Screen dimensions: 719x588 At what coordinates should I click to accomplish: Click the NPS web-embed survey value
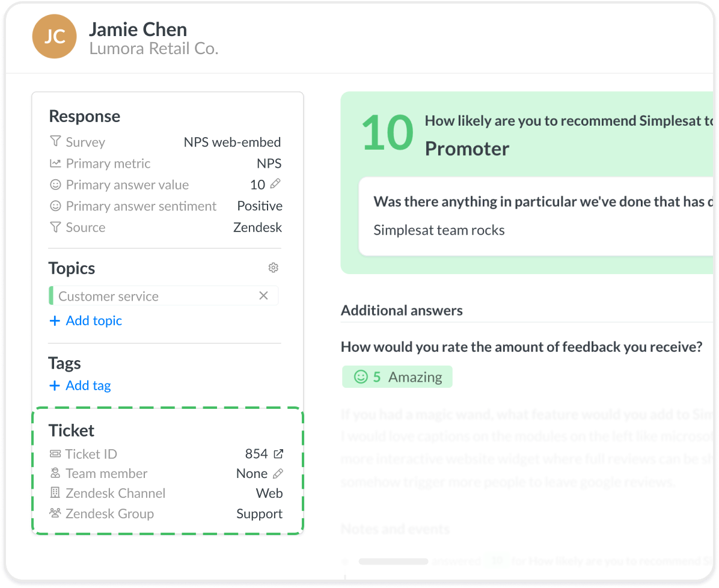(232, 142)
